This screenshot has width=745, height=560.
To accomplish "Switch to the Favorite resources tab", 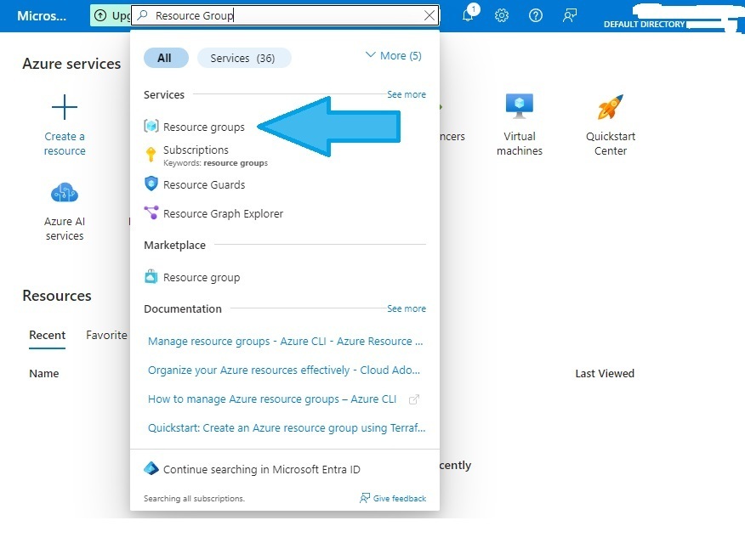I will 106,335.
